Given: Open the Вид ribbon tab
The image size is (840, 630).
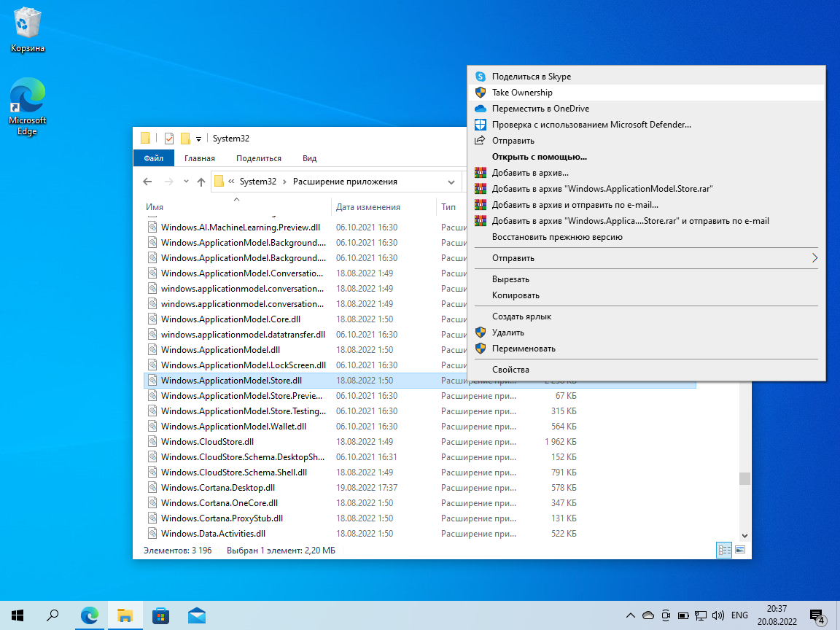Looking at the screenshot, I should click(x=310, y=158).
